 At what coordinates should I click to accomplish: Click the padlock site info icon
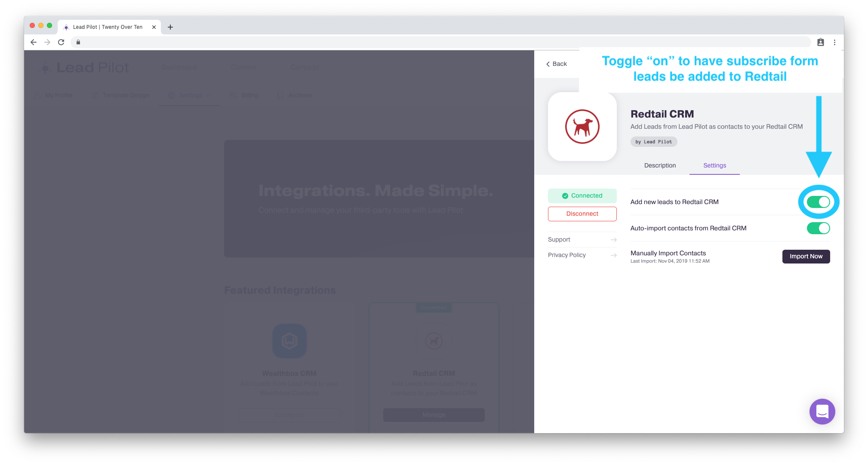click(78, 42)
